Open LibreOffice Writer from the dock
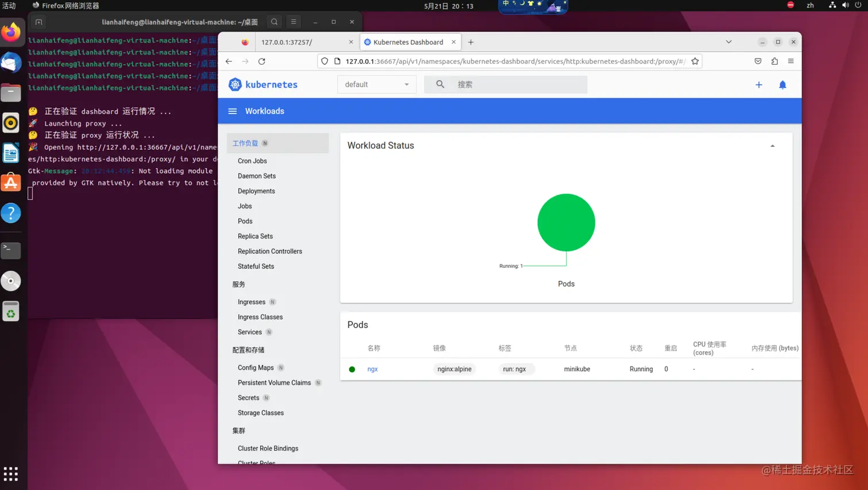 [11, 153]
